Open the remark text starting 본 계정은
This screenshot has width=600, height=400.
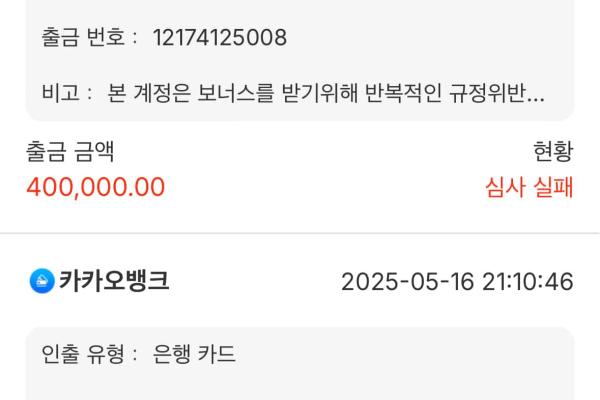[326, 93]
